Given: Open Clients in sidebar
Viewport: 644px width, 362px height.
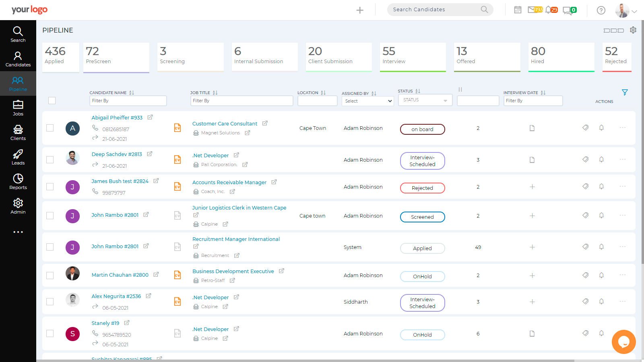Looking at the screenshot, I should click(x=18, y=133).
